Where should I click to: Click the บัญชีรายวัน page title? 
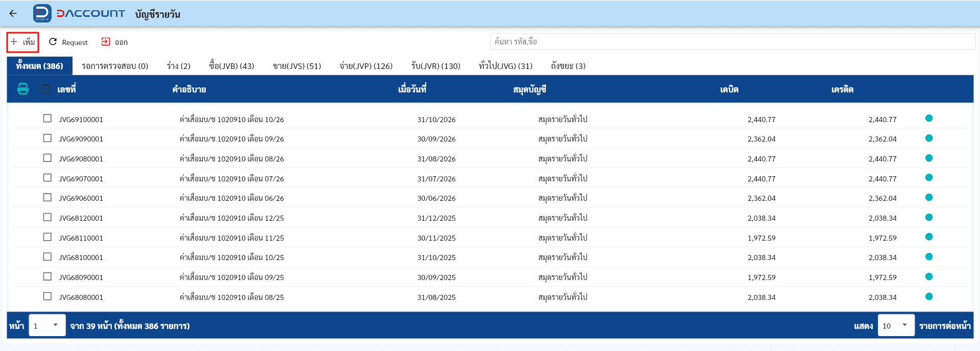(x=158, y=14)
